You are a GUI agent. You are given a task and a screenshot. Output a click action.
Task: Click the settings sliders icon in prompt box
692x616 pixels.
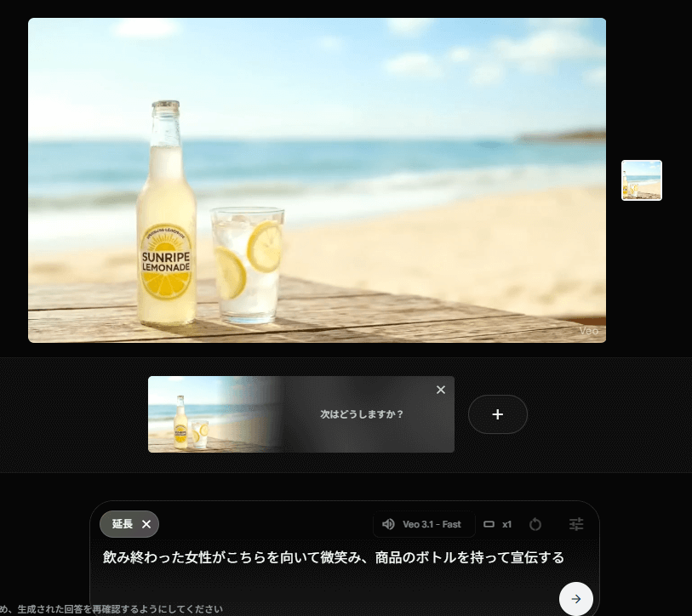576,524
